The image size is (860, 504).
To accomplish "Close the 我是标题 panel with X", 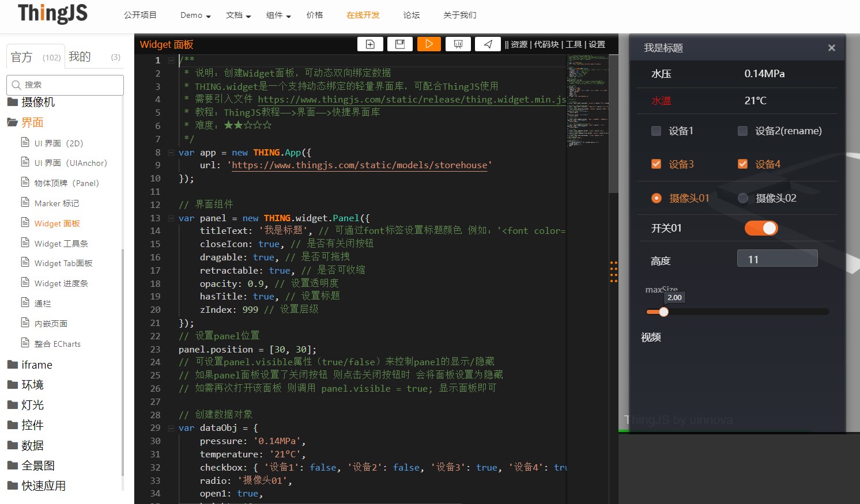I will pos(831,48).
